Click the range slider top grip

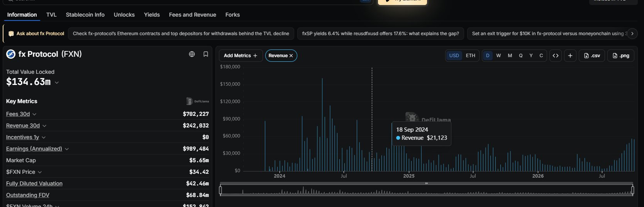coord(427,183)
